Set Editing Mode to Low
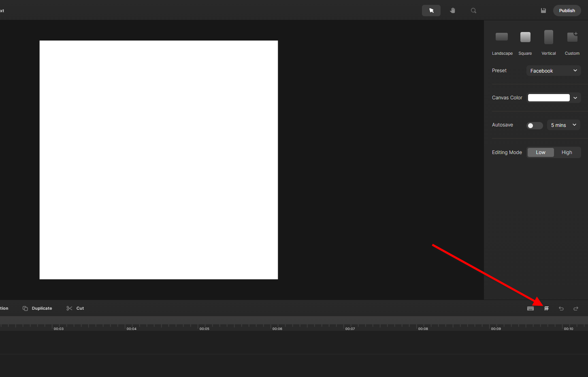This screenshot has height=377, width=588. 541,152
